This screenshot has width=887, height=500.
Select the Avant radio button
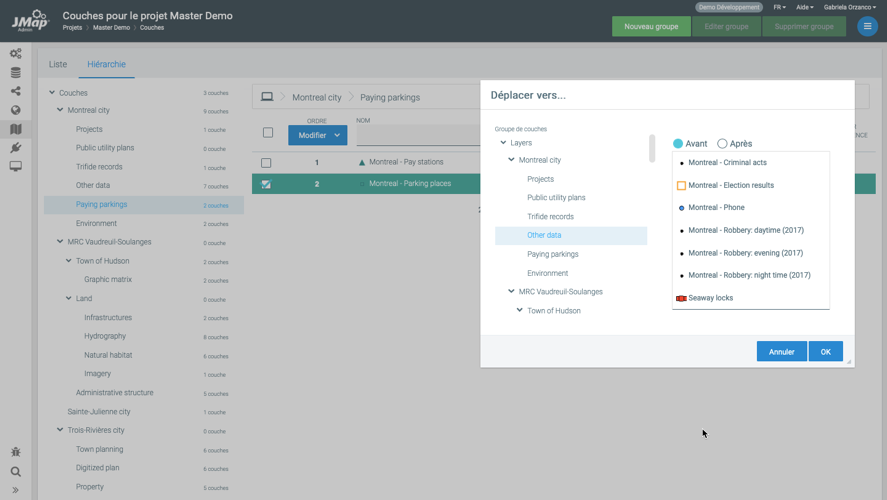678,144
